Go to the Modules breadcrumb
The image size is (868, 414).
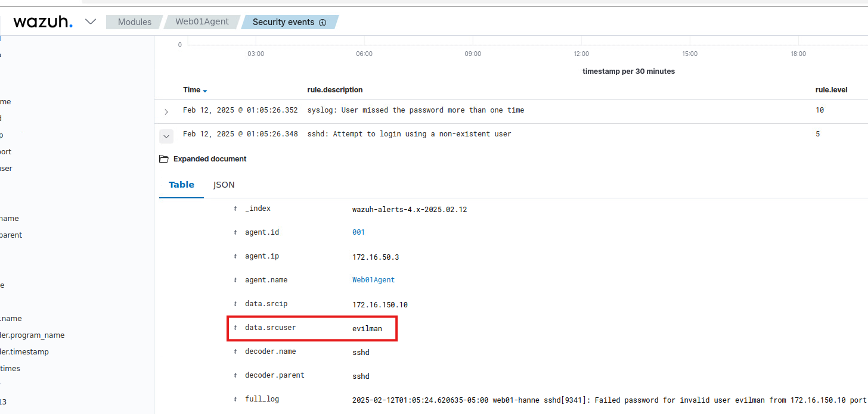[x=134, y=22]
